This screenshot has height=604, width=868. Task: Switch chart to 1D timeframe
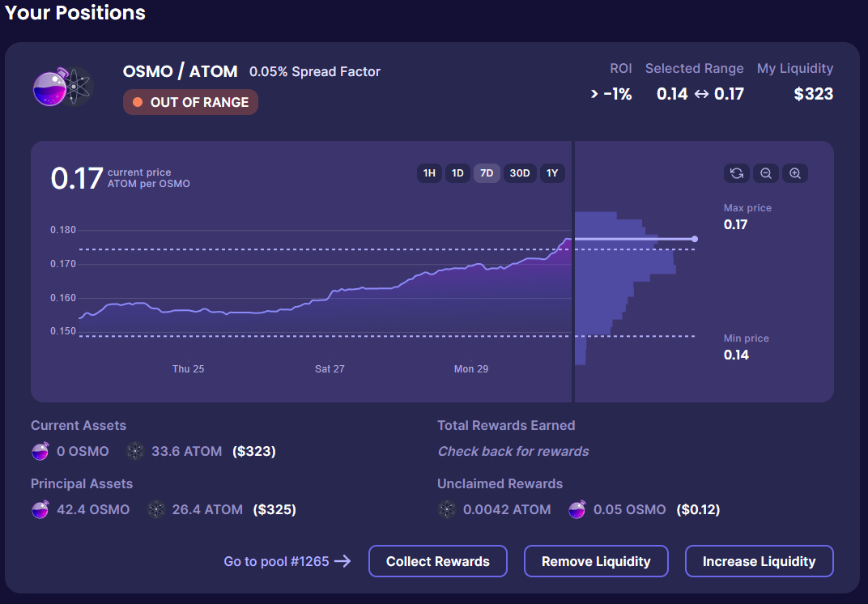457,173
